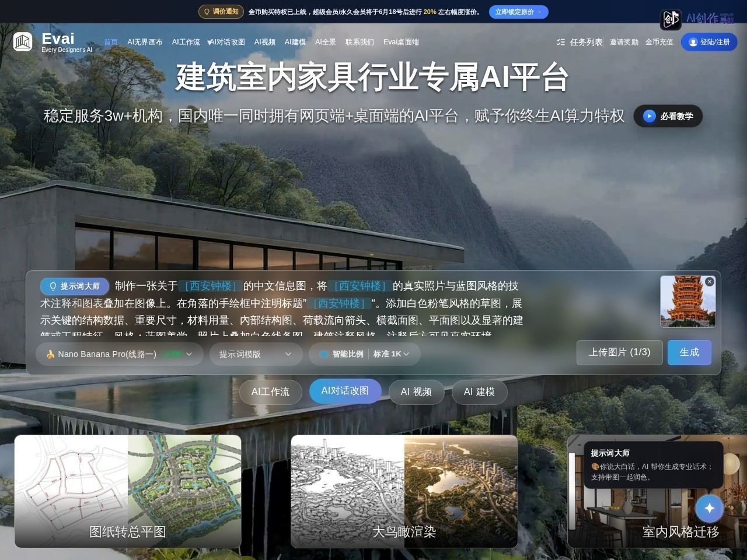The height and width of the screenshot is (560, 747).
Task: Click the uploaded pagoda thumbnail image
Action: coord(687,302)
